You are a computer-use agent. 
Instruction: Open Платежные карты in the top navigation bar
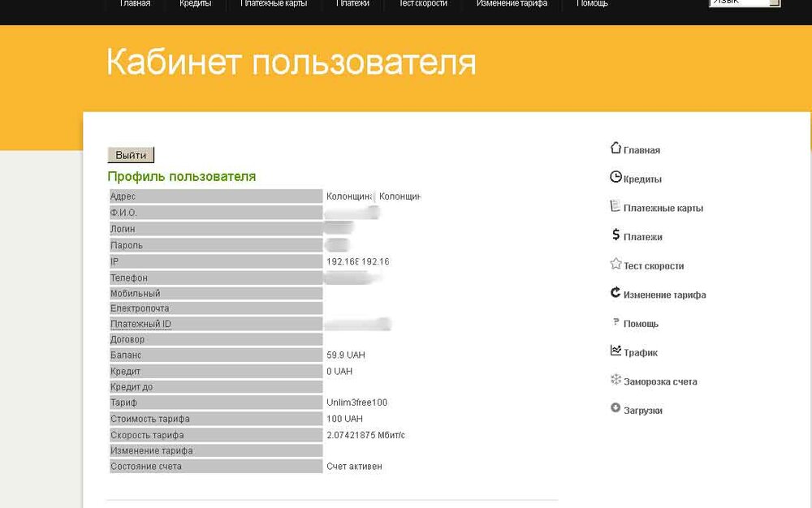(x=274, y=3)
